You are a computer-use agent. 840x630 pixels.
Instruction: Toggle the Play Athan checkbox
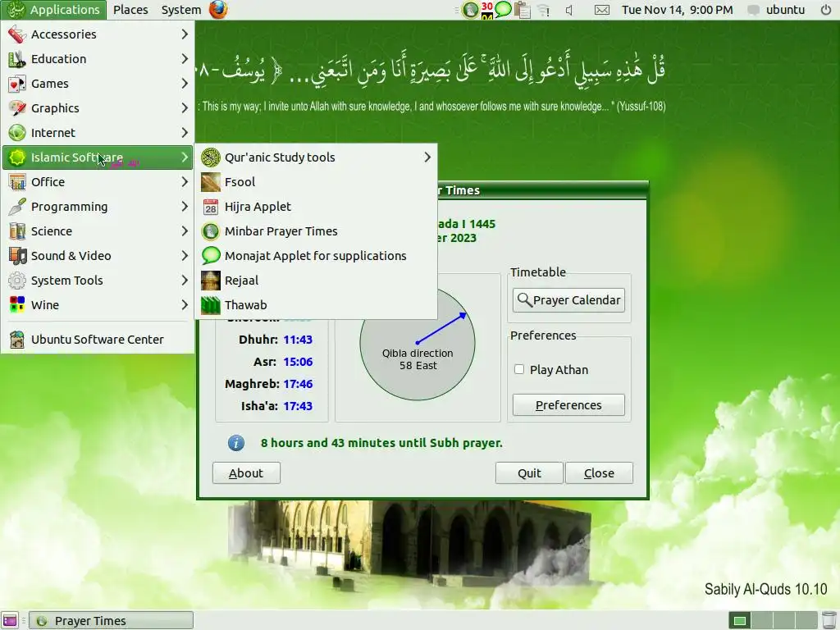[519, 369]
